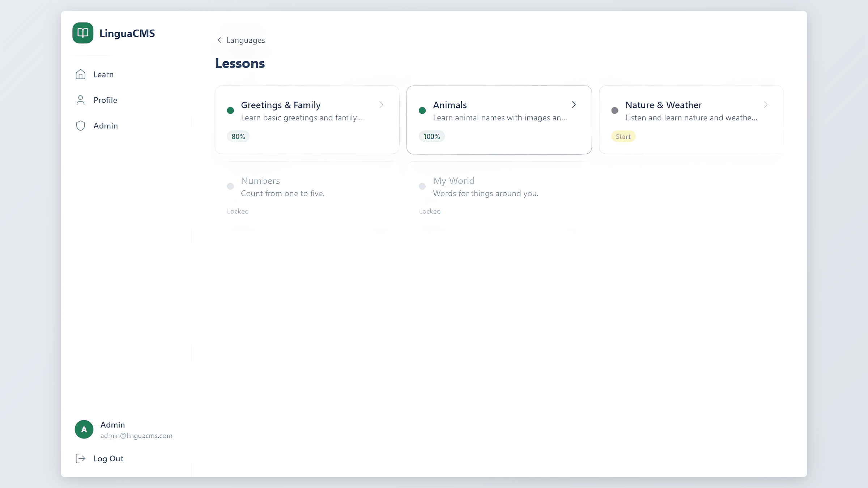The image size is (868, 488).
Task: Click the LinguaCMS book logo icon
Action: [x=83, y=33]
